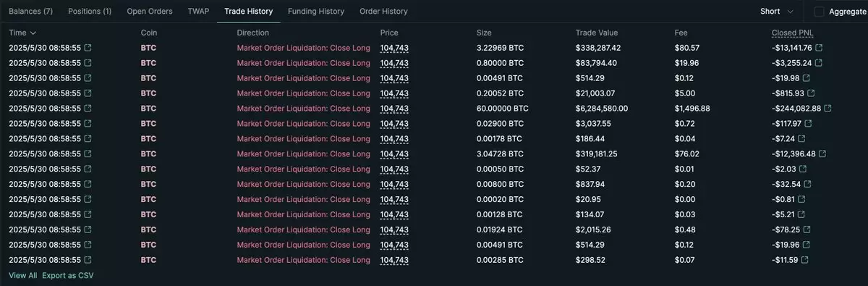The height and width of the screenshot is (286, 868).
Task: Open the Order History tab
Action: pyautogui.click(x=383, y=12)
